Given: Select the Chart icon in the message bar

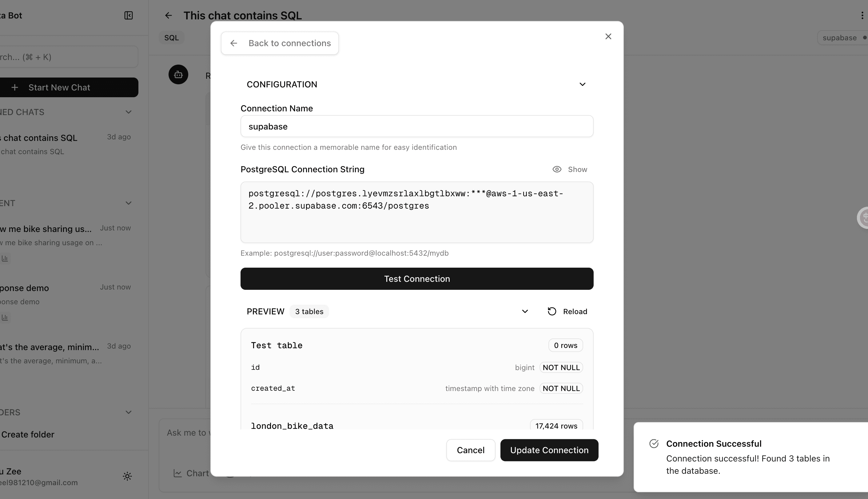Looking at the screenshot, I should tap(177, 473).
